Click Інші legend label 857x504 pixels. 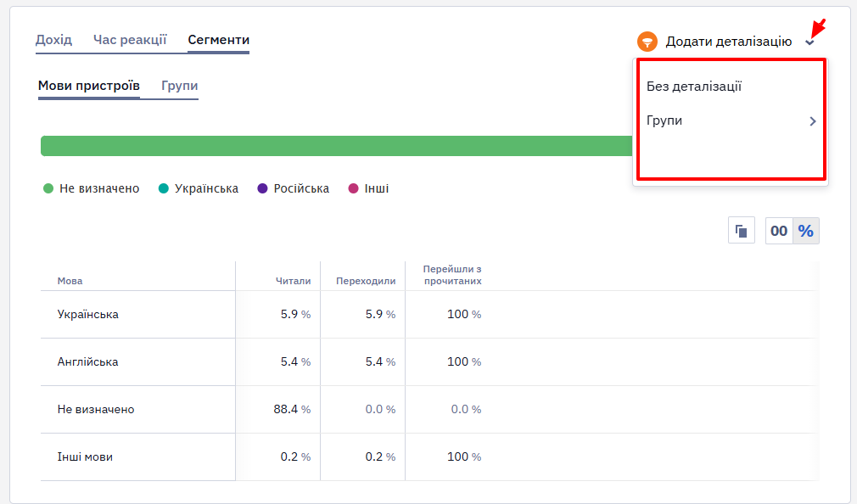tap(377, 188)
